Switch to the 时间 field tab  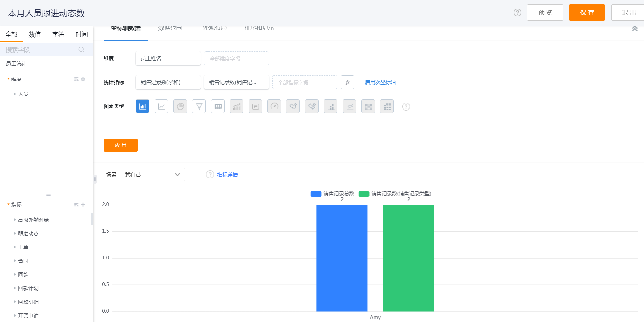click(x=81, y=35)
